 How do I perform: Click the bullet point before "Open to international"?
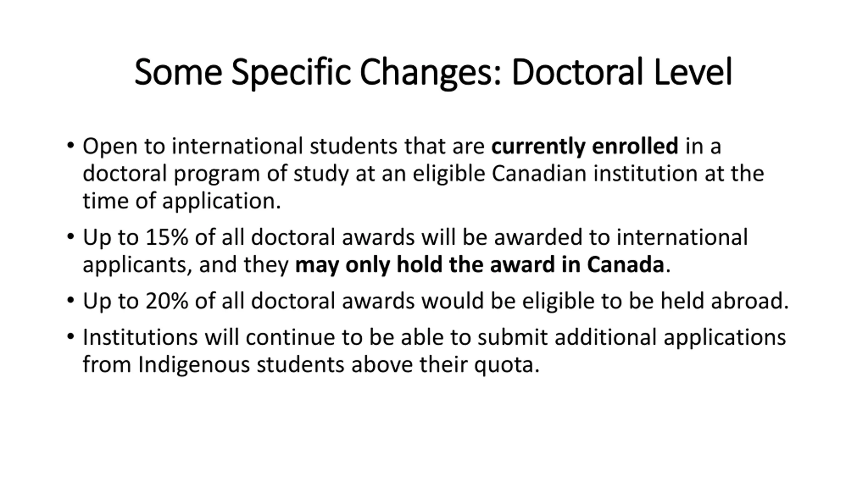[x=71, y=146]
